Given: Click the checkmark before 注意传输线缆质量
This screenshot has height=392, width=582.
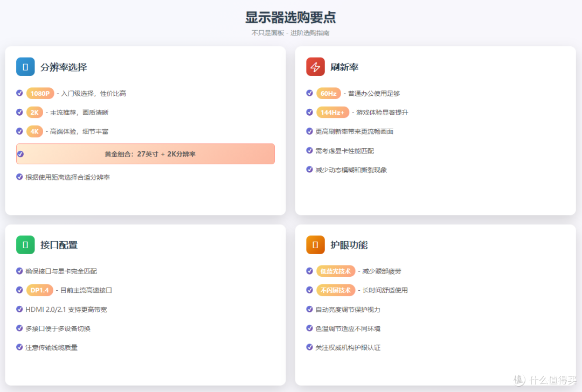Looking at the screenshot, I should [x=20, y=347].
